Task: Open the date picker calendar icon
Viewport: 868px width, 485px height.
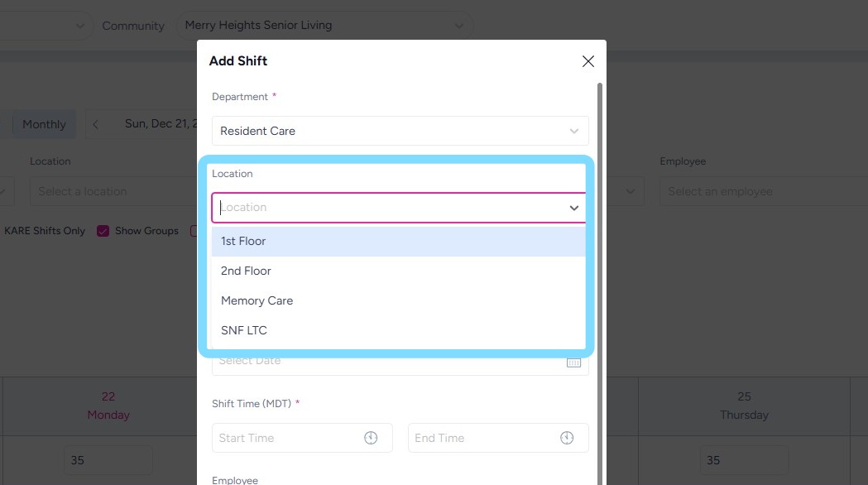Action: pyautogui.click(x=573, y=362)
